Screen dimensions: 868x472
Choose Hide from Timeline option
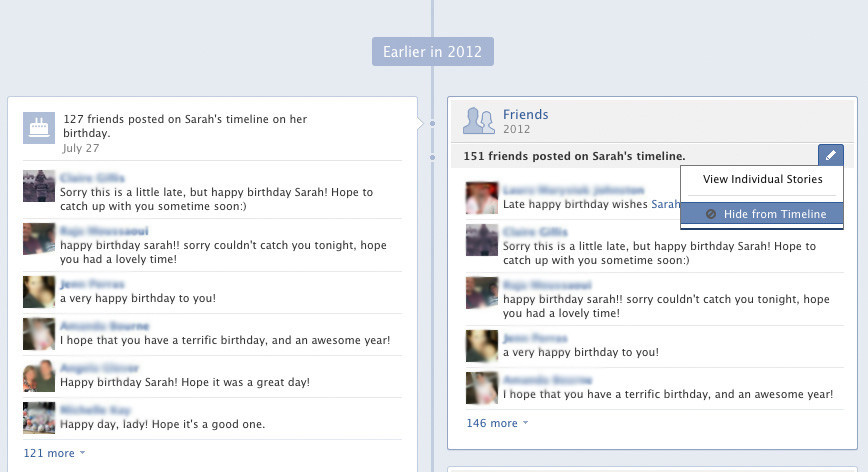click(x=762, y=214)
